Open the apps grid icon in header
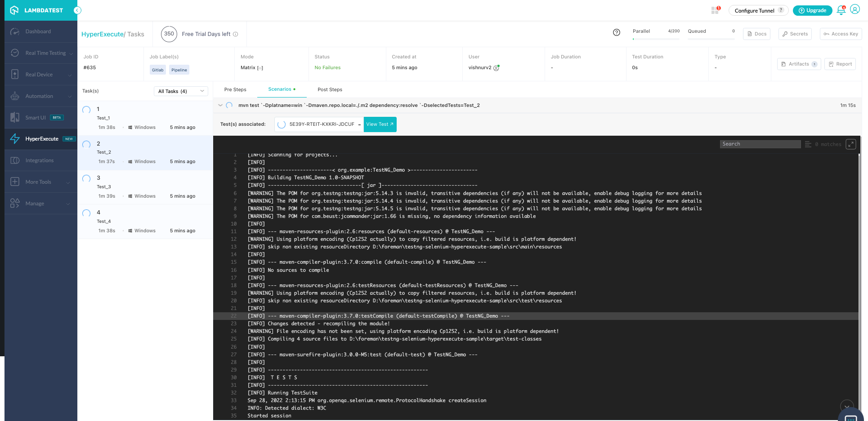This screenshot has height=421, width=868. point(715,10)
